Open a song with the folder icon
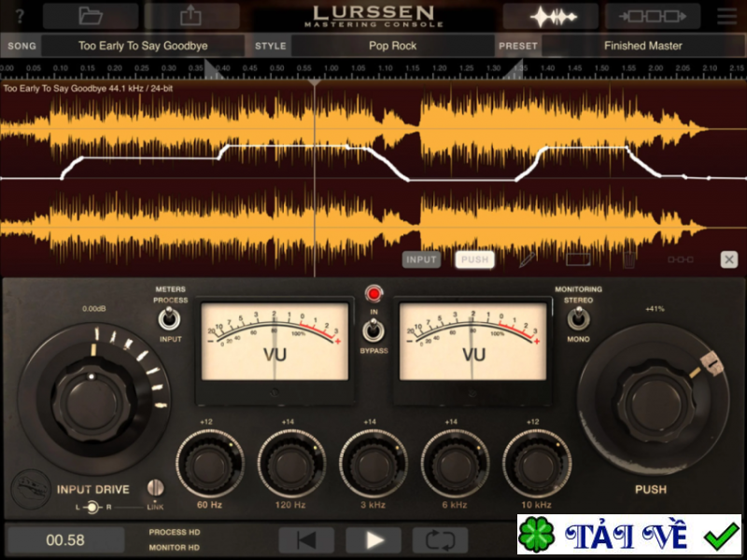747x560 pixels. (89, 14)
